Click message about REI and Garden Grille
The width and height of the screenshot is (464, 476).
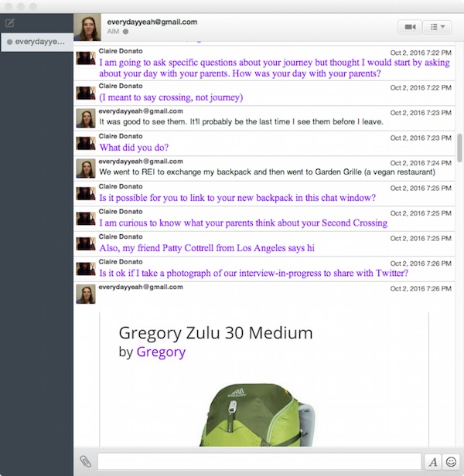pos(267,172)
